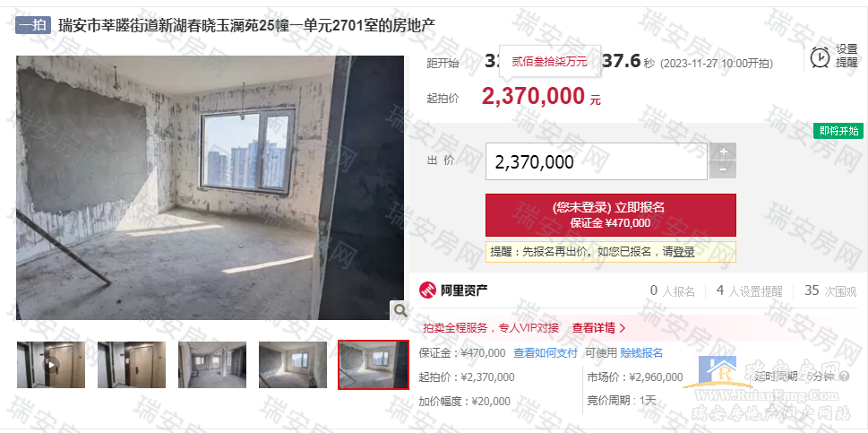Image resolution: width=868 pixels, height=433 pixels.
Task: Select the third room interior thumbnail
Action: (212, 365)
